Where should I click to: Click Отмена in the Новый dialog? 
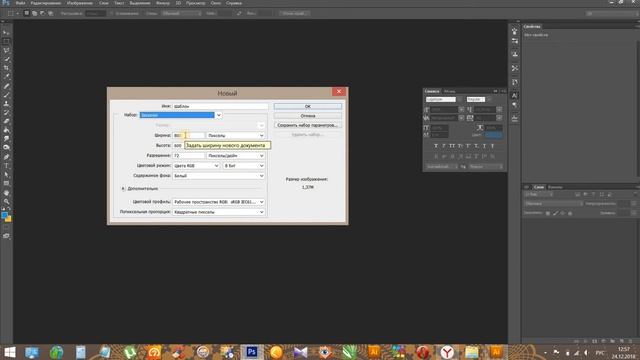click(308, 116)
